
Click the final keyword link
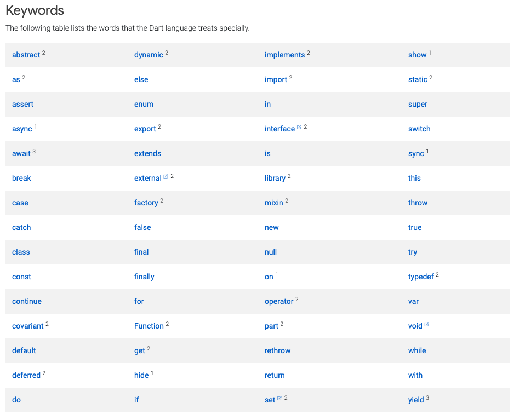[x=141, y=252]
